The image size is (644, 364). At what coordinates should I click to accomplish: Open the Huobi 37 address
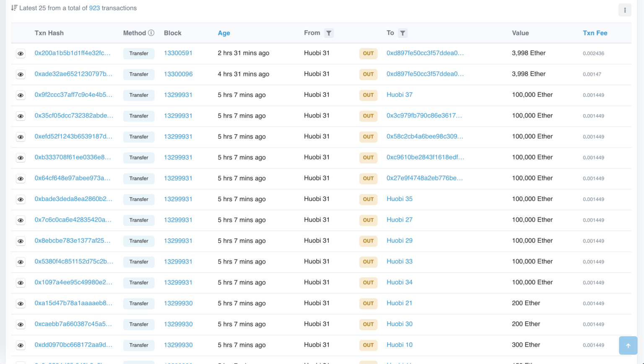click(x=400, y=95)
